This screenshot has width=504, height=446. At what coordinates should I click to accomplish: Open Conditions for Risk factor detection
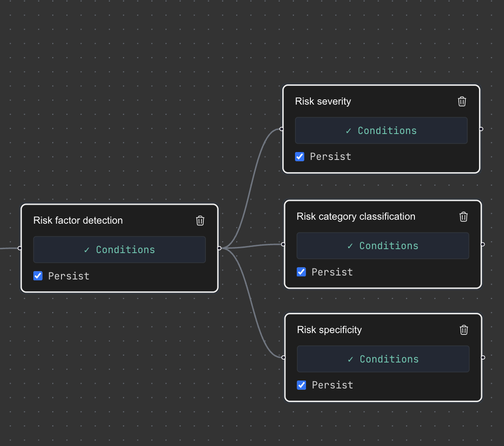click(119, 250)
